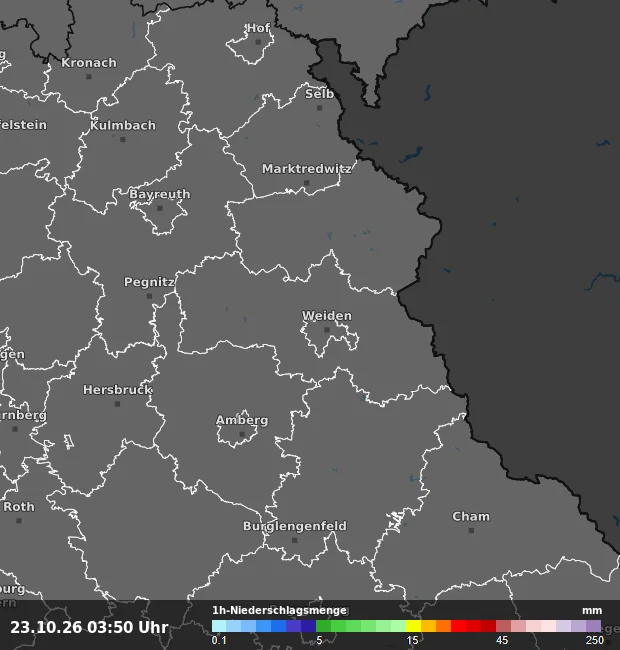Click the legend value 0.1

219,640
